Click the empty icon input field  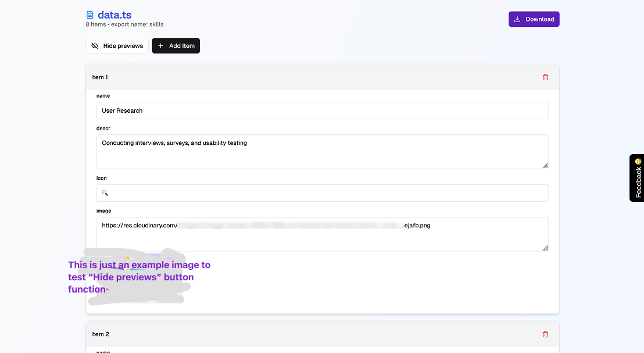point(322,192)
